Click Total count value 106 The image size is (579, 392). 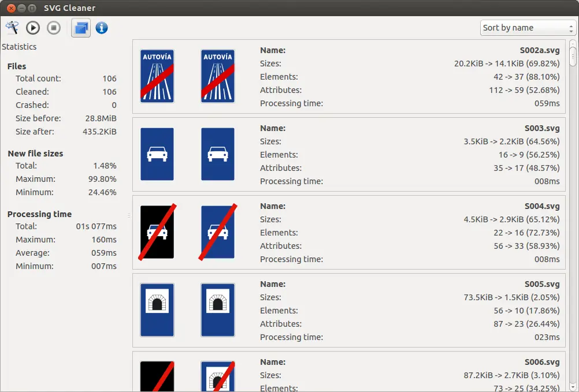tap(109, 79)
